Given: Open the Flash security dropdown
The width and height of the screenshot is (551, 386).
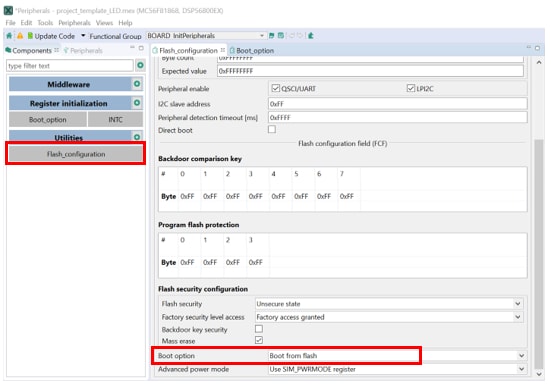Looking at the screenshot, I should pos(389,304).
